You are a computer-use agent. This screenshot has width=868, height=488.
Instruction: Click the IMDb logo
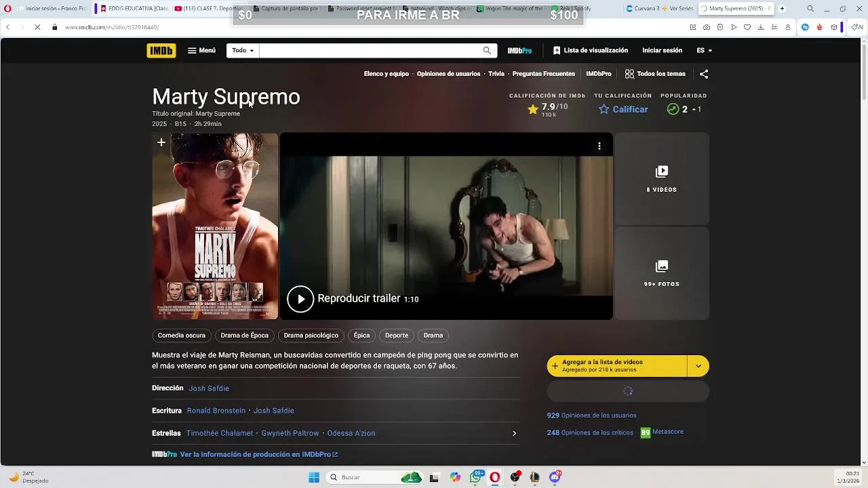click(161, 51)
